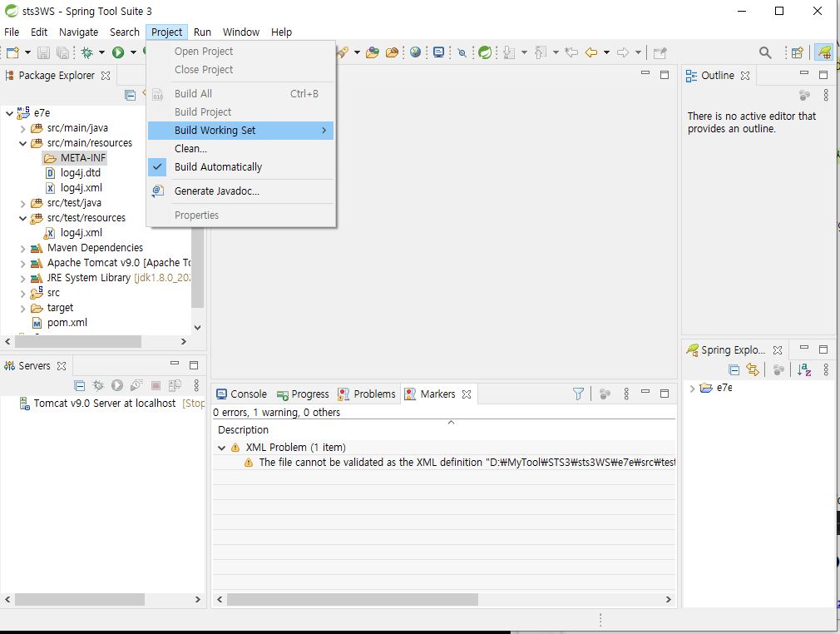Expand the target folder
The height and width of the screenshot is (634, 840).
[22, 309]
